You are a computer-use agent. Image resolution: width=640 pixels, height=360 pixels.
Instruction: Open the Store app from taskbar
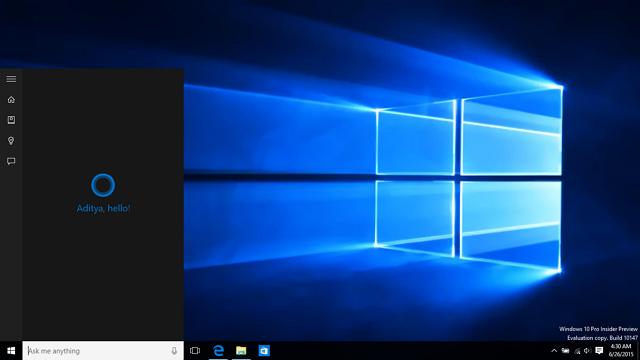[x=264, y=351]
